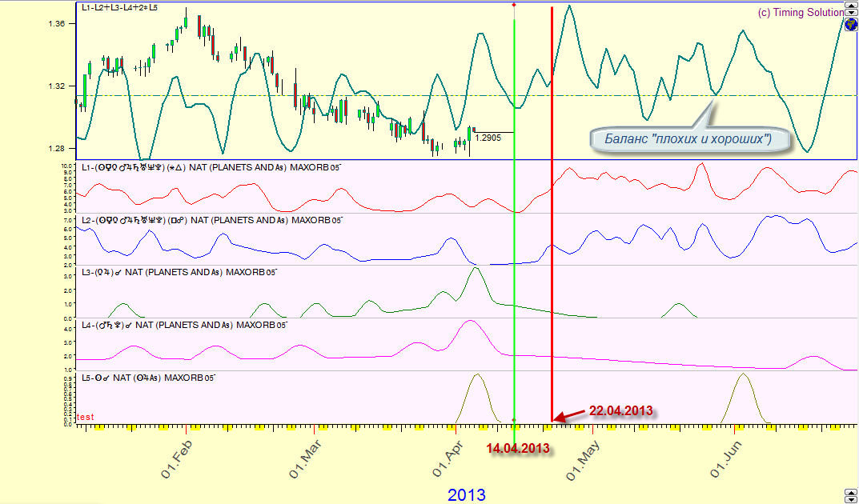Image resolution: width=859 pixels, height=504 pixels.
Task: Click the 22.04.2013 date annotation
Action: (x=620, y=410)
